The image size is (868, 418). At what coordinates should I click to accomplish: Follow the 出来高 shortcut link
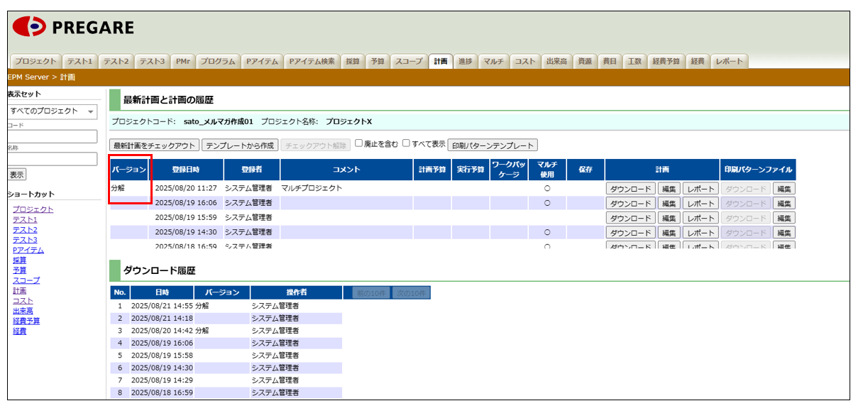click(23, 311)
